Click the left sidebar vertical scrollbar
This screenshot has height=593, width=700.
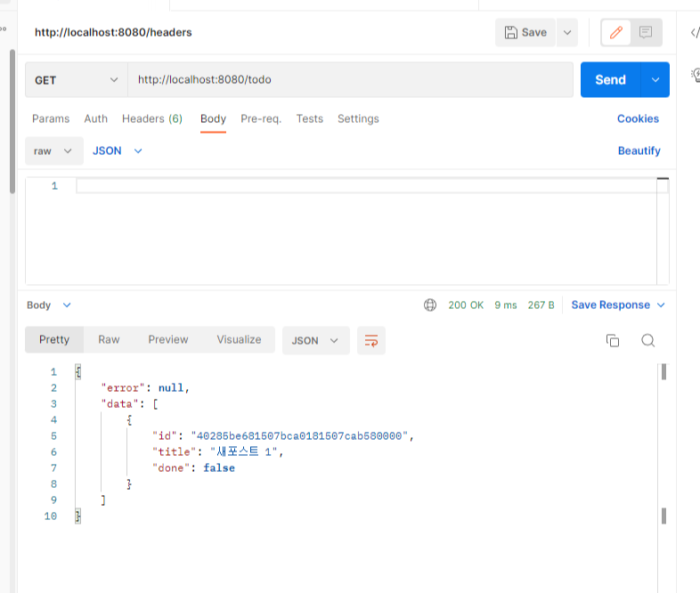12,121
